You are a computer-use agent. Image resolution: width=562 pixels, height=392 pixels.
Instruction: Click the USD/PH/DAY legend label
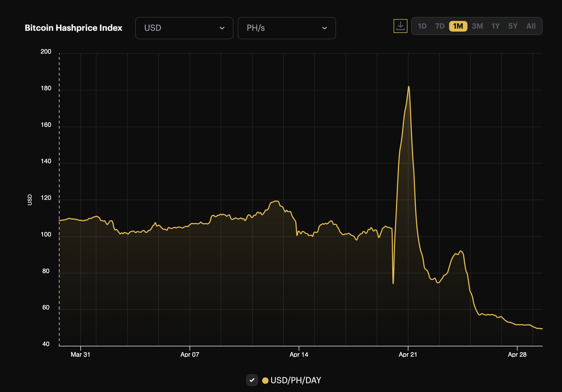296,380
